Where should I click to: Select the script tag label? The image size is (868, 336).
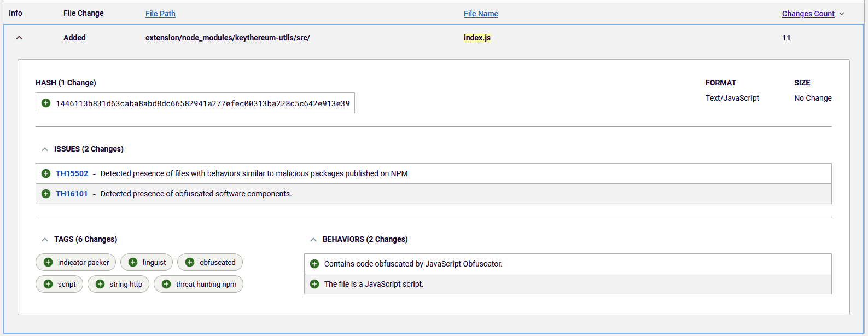[x=67, y=284]
